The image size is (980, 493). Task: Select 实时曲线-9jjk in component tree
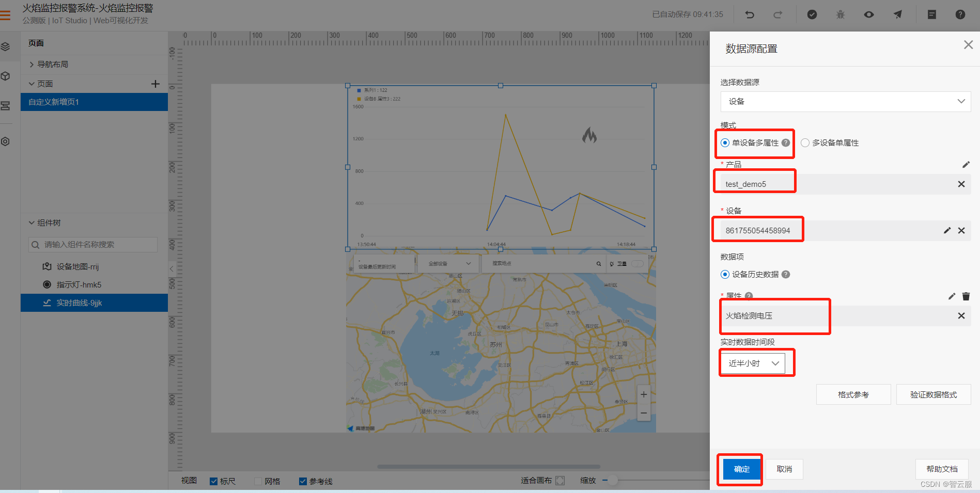[x=94, y=303]
